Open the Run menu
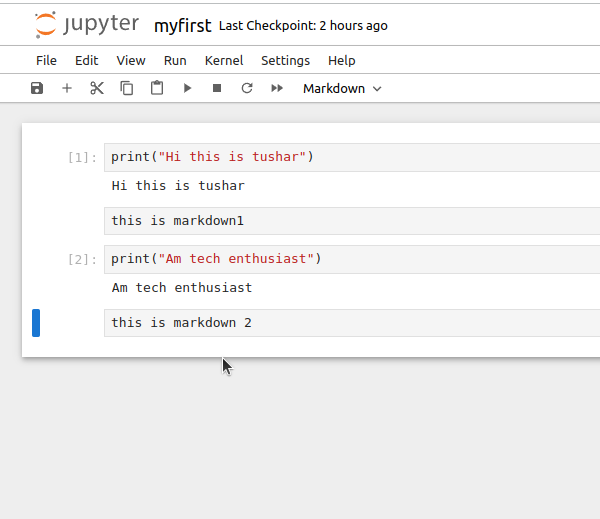The width and height of the screenshot is (600, 519). (x=175, y=60)
